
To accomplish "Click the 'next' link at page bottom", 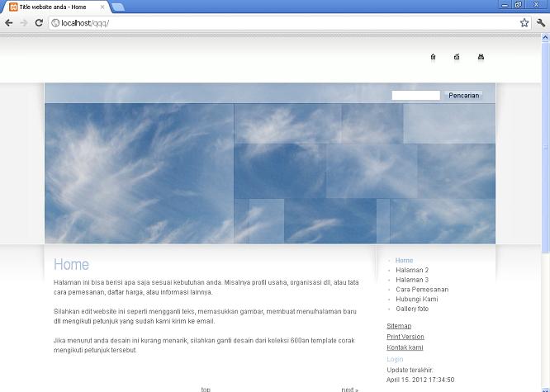I will [x=349, y=390].
